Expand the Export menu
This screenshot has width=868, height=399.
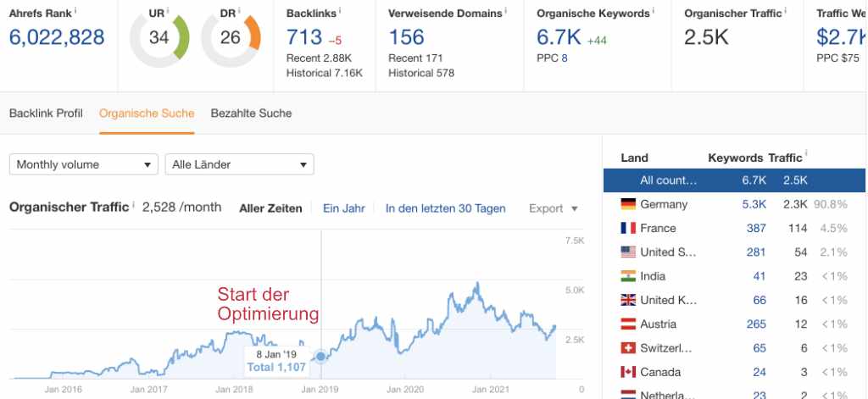(x=553, y=208)
